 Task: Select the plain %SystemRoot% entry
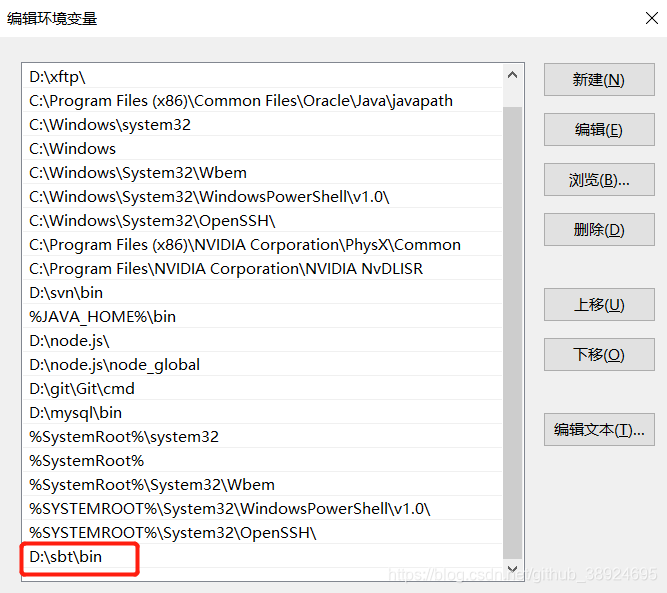(x=262, y=461)
